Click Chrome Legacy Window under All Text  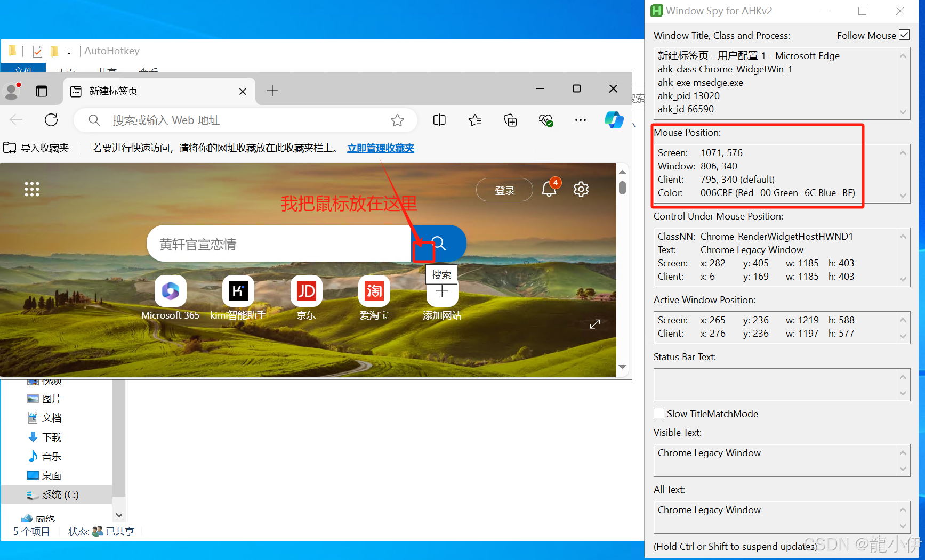coord(709,510)
